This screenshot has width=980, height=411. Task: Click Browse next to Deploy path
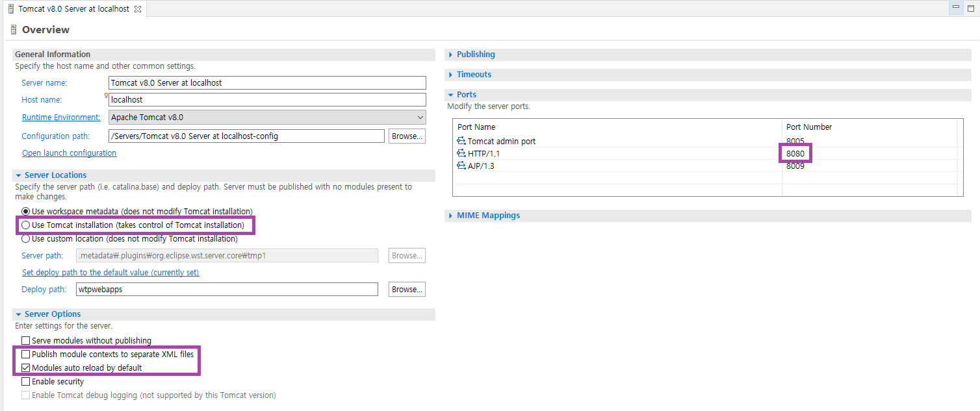pyautogui.click(x=407, y=289)
